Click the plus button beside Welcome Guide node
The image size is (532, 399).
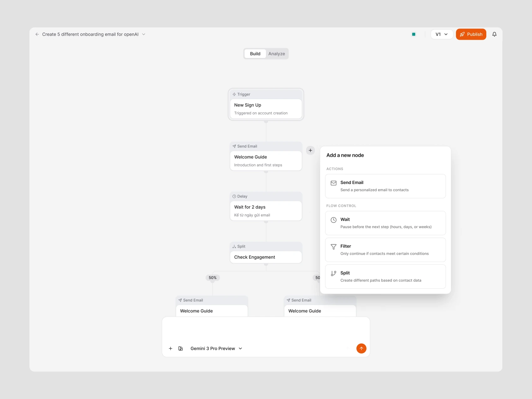click(x=310, y=151)
